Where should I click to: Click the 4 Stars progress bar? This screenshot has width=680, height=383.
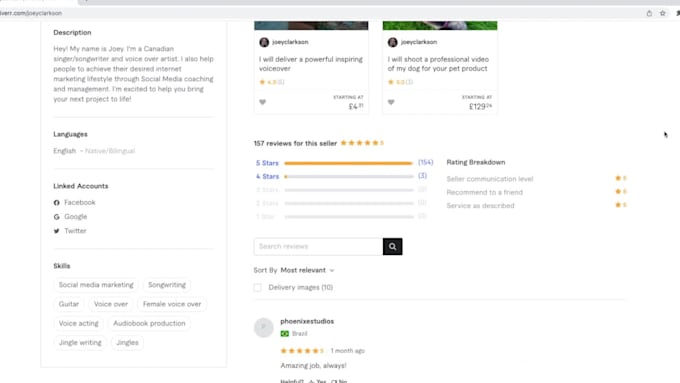[349, 177]
